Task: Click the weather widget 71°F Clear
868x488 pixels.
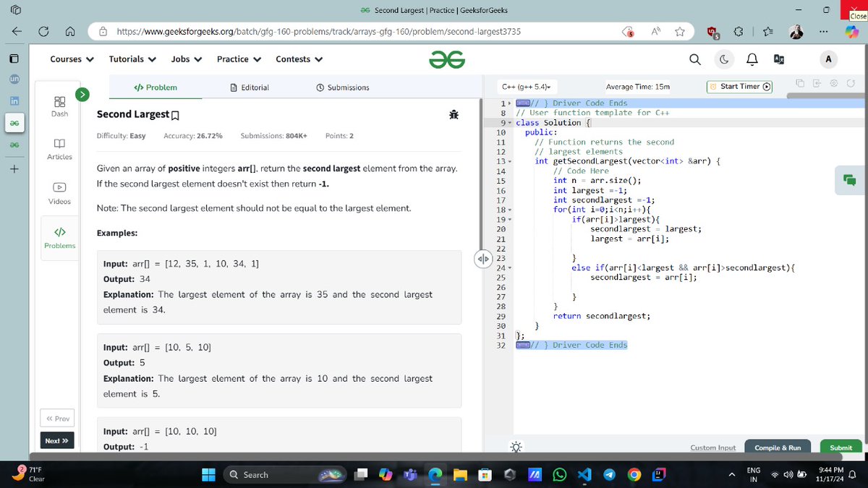Action: point(27,474)
